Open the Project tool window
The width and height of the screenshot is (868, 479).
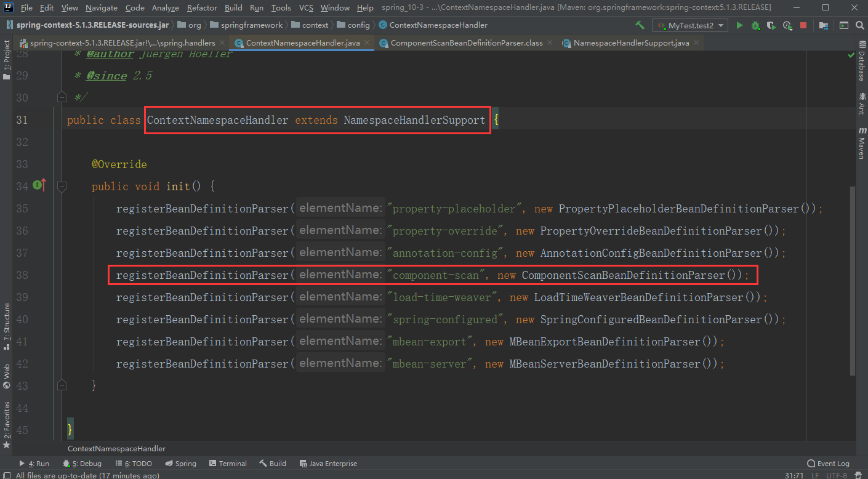click(x=6, y=60)
